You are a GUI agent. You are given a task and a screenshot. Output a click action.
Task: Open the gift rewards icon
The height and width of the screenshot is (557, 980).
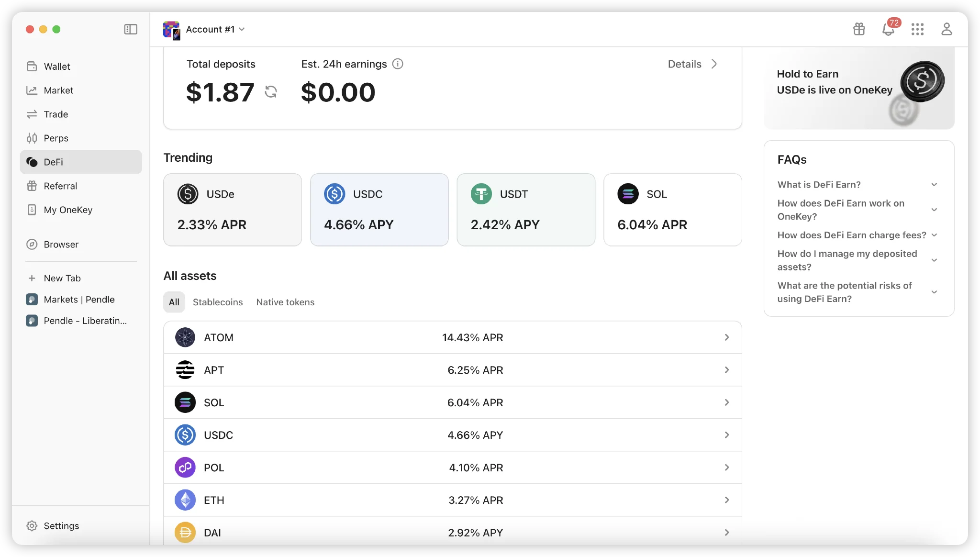859,29
